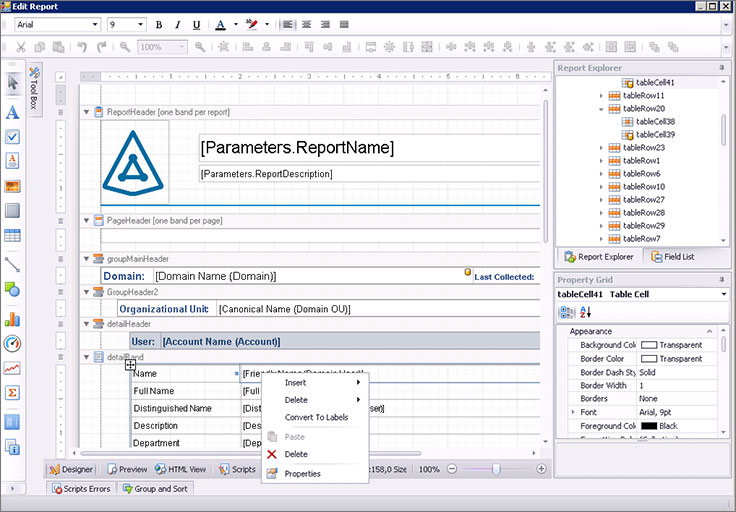Pin the Report Explorer panel
The height and width of the screenshot is (512, 736).
click(x=721, y=68)
